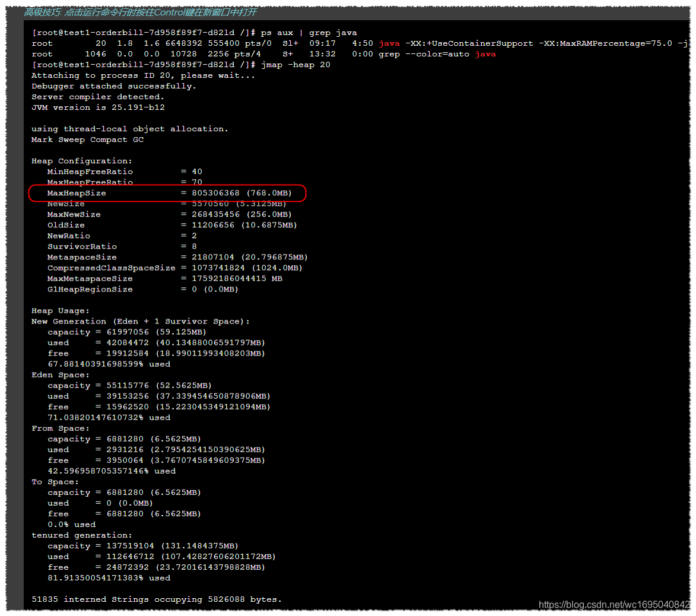The width and height of the screenshot is (696, 616).
Task: Click '42.596958705357146% used' line
Action: [x=112, y=471]
